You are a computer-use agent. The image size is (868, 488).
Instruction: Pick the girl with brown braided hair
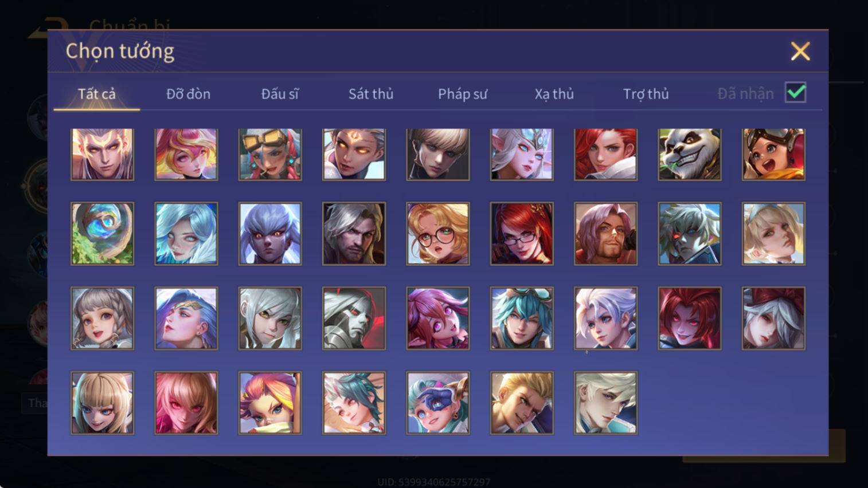(102, 318)
